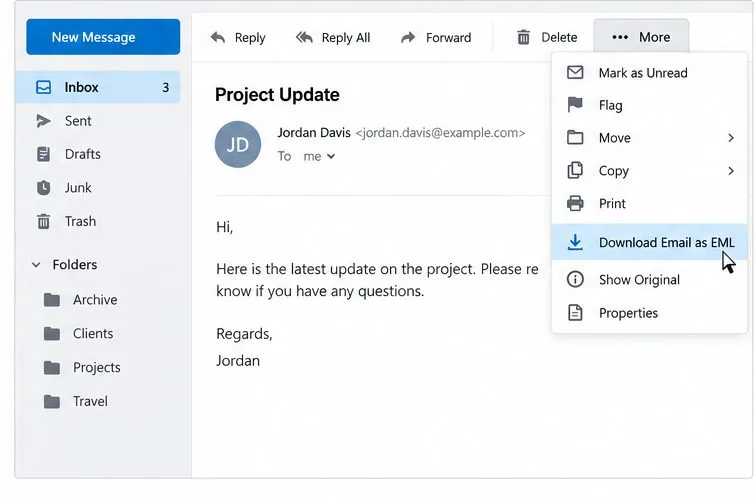Select the Copy menu entry
756x502 pixels.
649,171
